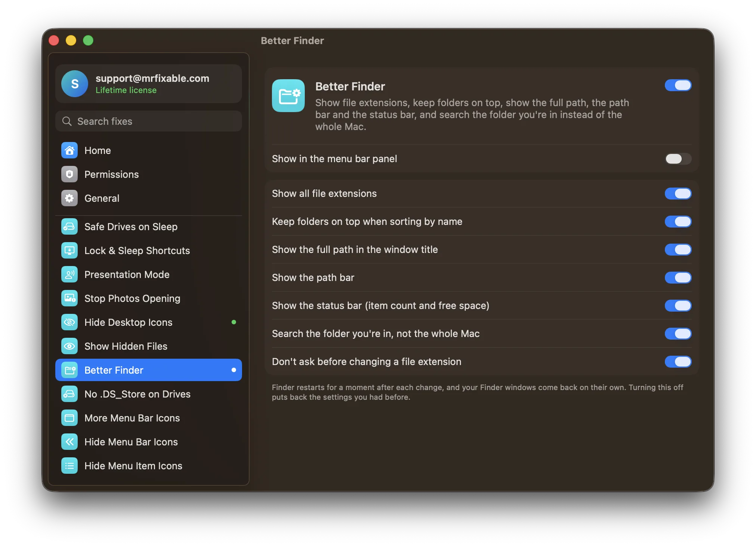
Task: Click the General gear icon
Action: [x=69, y=198]
